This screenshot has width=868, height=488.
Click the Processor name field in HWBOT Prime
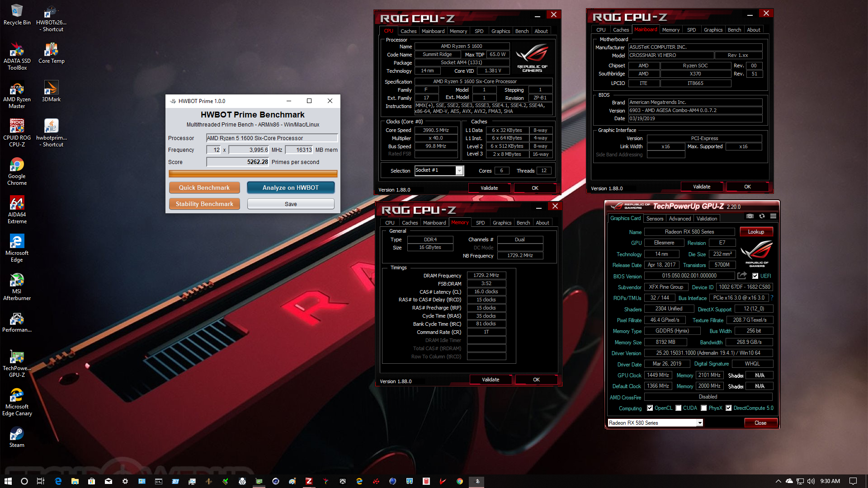coord(272,138)
